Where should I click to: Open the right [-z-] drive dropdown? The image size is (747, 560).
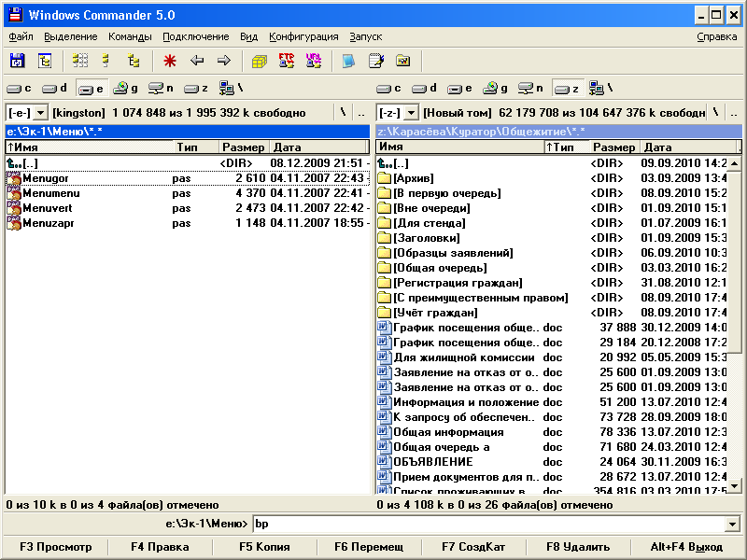pos(411,113)
